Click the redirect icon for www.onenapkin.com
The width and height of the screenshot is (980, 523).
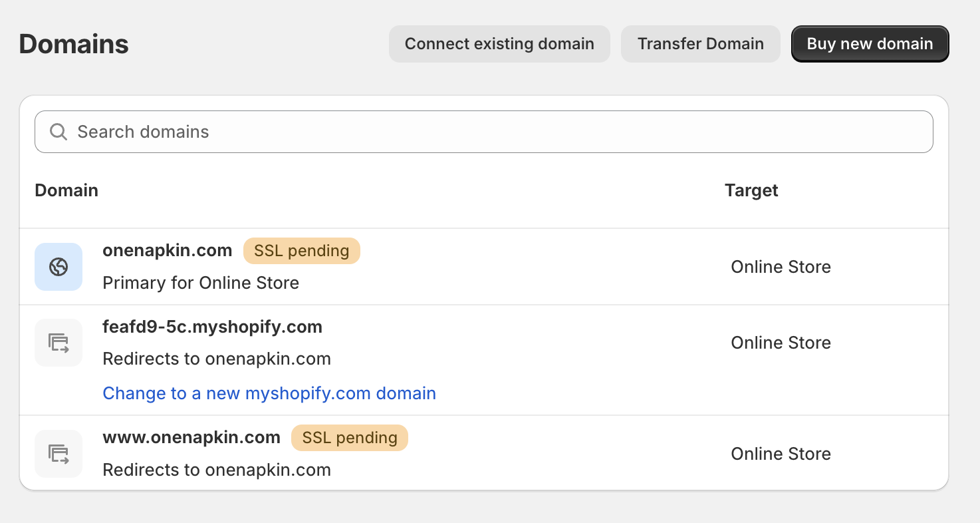point(59,453)
